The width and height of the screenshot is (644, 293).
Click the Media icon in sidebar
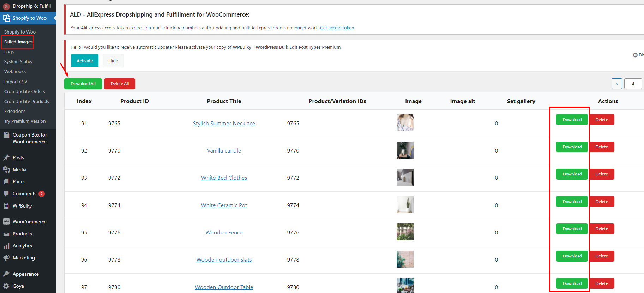[x=6, y=169]
